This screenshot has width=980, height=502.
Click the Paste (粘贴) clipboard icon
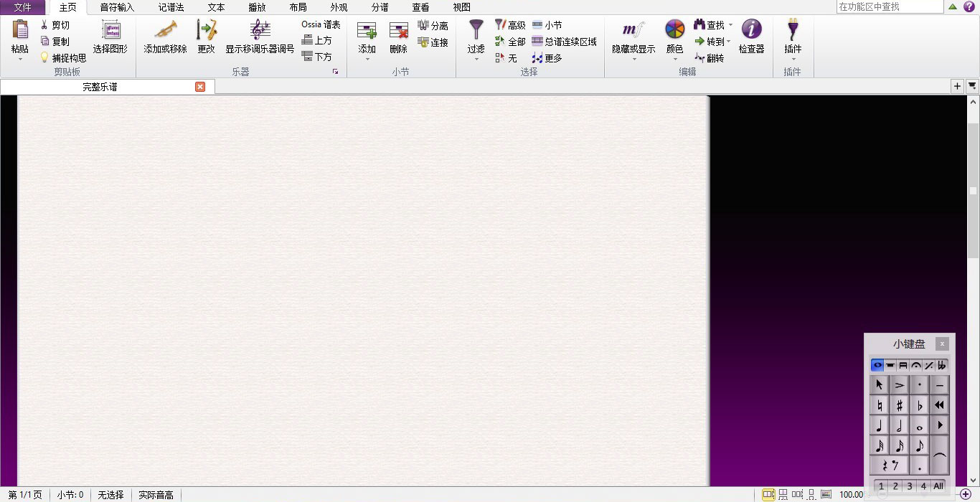20,29
